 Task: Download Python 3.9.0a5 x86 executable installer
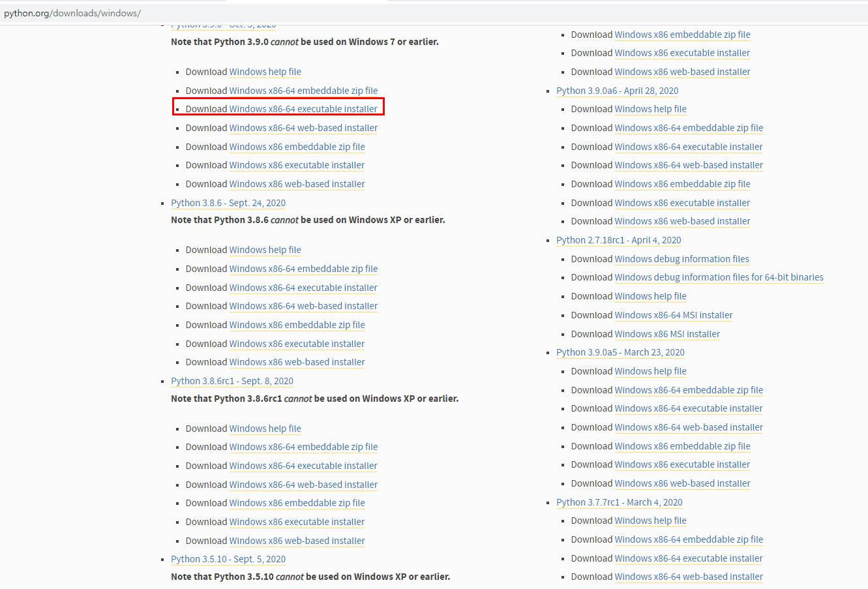(682, 464)
